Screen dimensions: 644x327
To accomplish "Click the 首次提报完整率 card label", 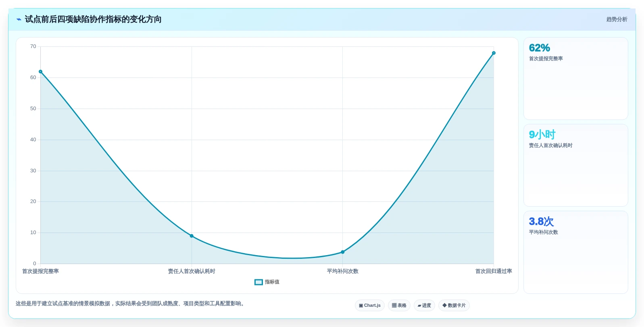I will click(546, 59).
